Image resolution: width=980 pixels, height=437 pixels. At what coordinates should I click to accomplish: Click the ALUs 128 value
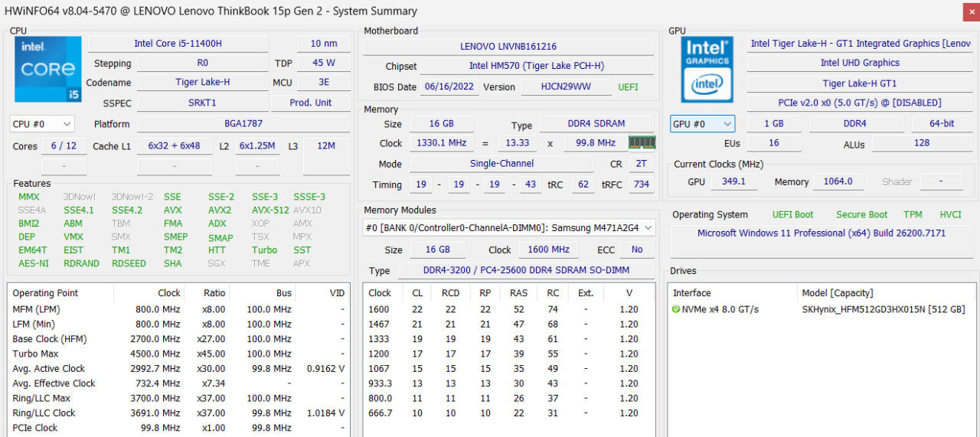point(922,143)
